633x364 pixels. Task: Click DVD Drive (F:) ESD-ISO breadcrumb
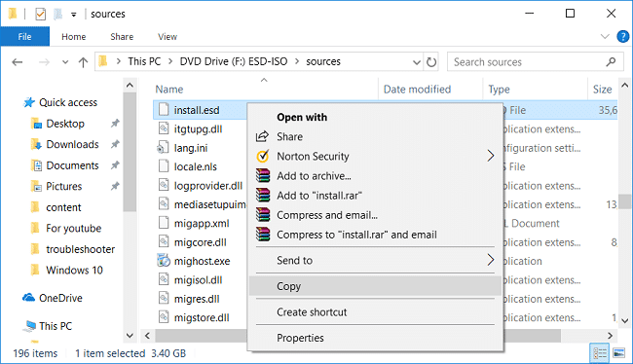click(x=234, y=61)
